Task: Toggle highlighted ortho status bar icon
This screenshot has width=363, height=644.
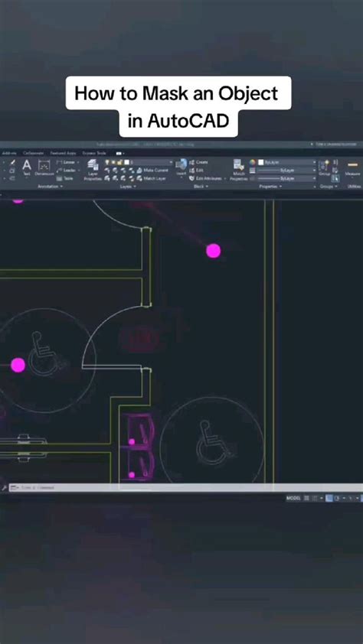Action: [x=329, y=498]
